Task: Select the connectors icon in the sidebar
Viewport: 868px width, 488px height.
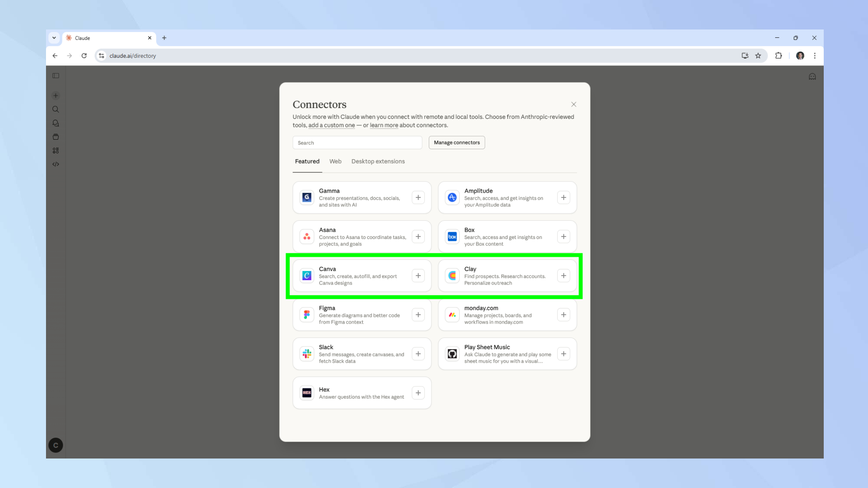Action: (56, 150)
